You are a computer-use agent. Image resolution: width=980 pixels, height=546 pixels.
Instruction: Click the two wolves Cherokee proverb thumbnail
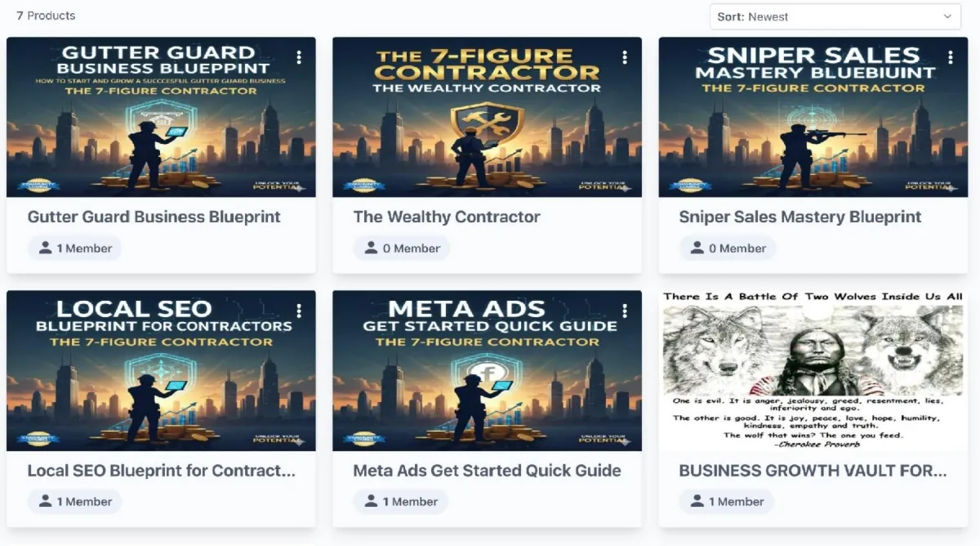813,370
